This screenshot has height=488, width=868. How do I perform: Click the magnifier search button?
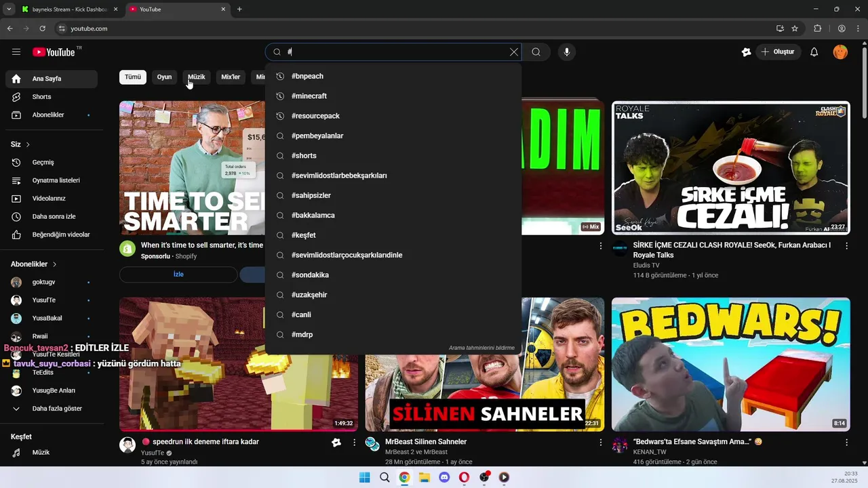pos(536,52)
